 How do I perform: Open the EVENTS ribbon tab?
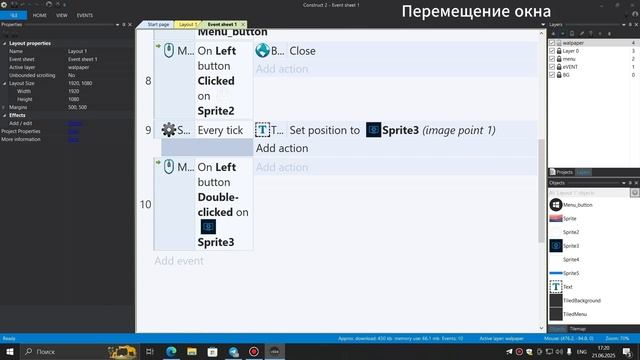tap(84, 15)
